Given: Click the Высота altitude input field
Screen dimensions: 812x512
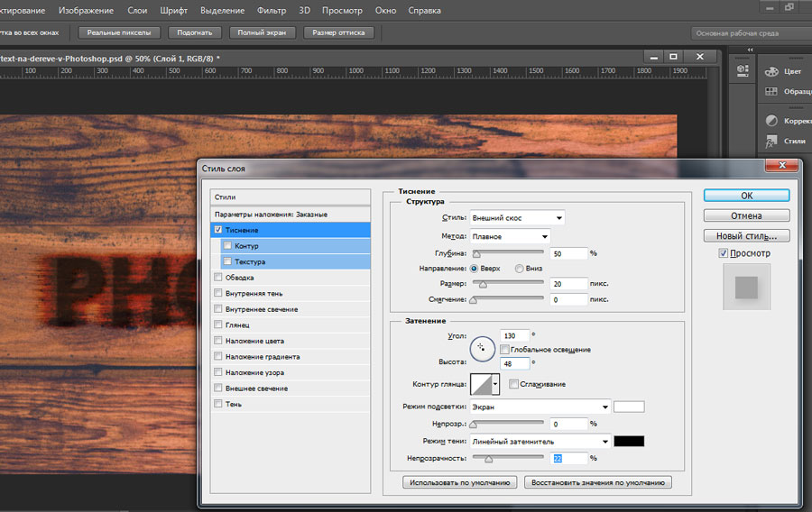Looking at the screenshot, I should pos(515,363).
